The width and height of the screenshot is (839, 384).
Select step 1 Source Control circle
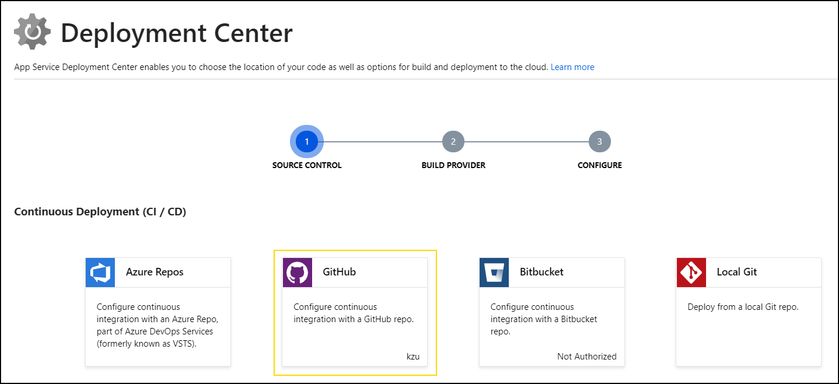pyautogui.click(x=307, y=142)
